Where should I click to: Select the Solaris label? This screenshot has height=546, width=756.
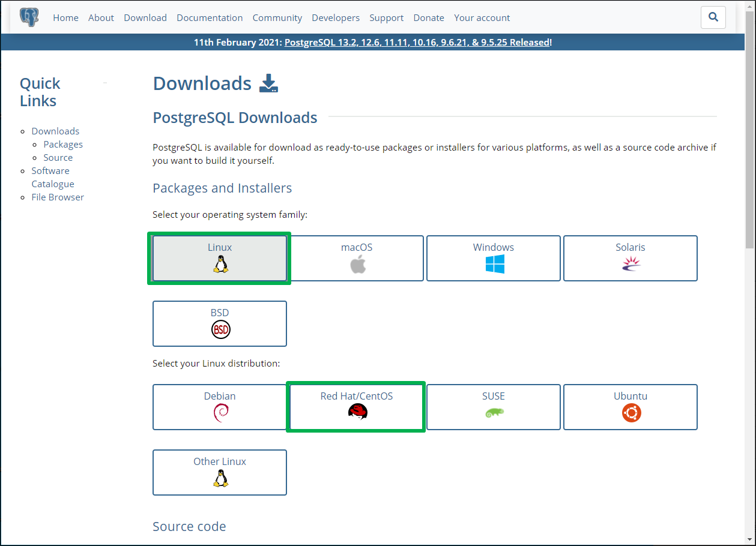point(631,247)
